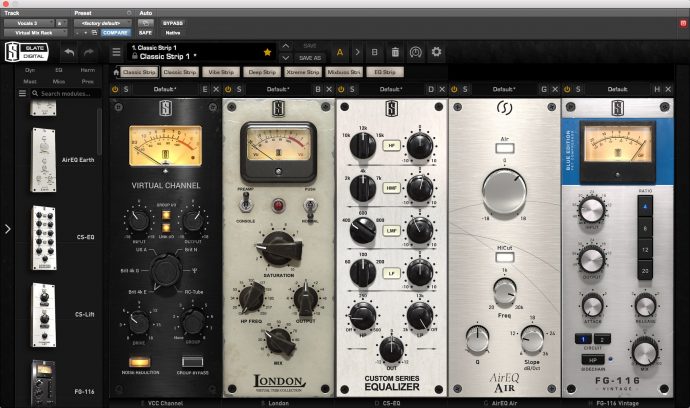Toggle Noise Reduction on Virtual Channel
The image size is (690, 408).
point(139,362)
